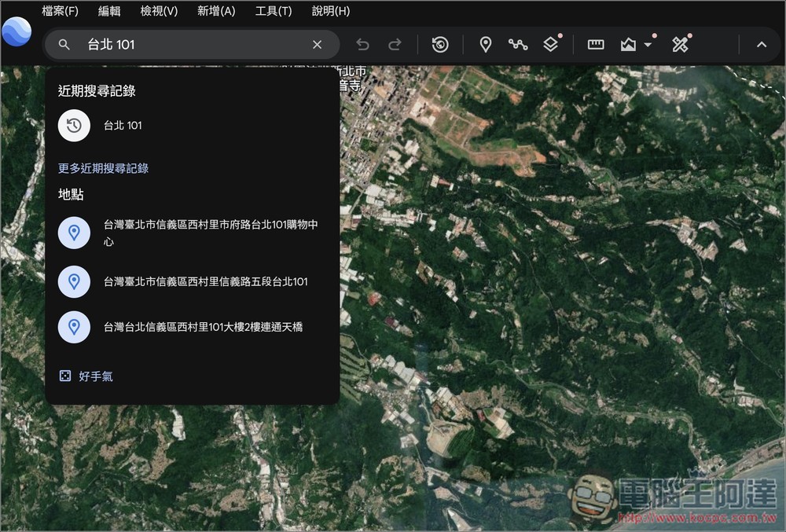Open the 新增(A) menu
The height and width of the screenshot is (532, 786).
(216, 10)
